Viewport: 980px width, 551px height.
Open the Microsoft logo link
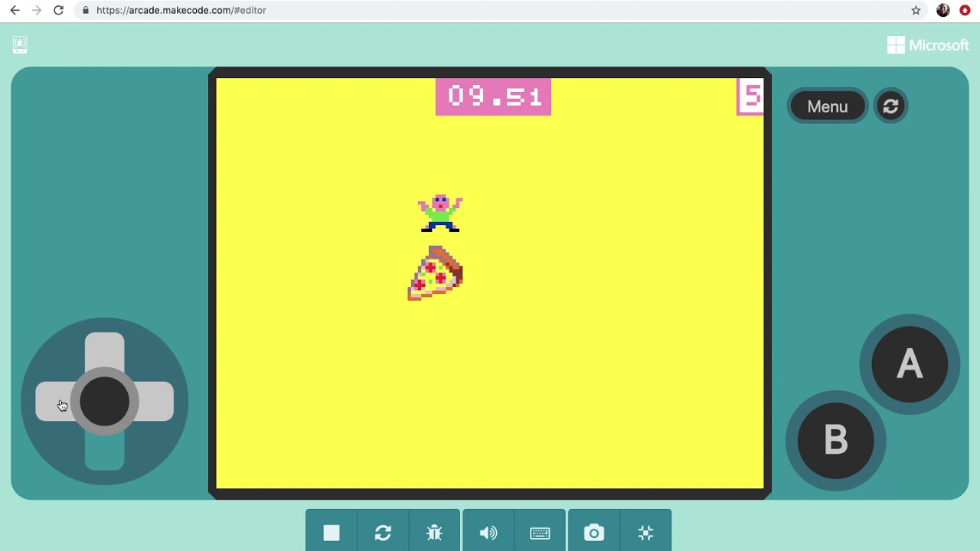(x=928, y=45)
